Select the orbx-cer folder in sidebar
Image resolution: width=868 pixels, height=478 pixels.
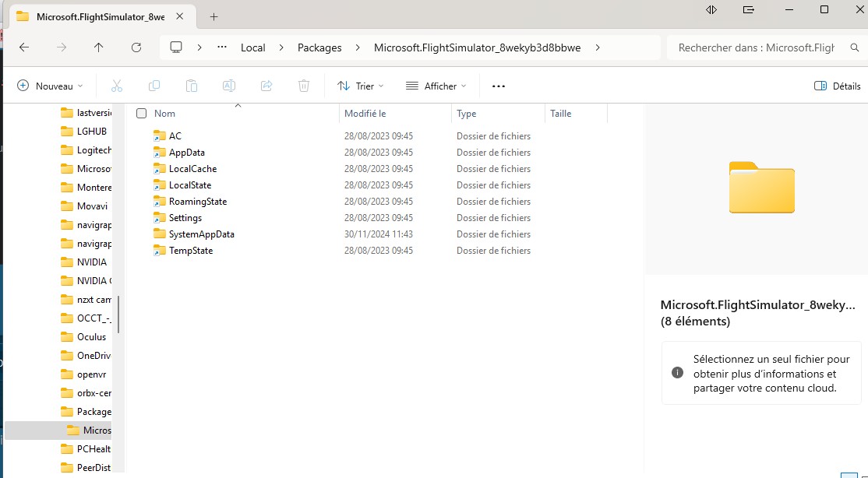tap(86, 393)
